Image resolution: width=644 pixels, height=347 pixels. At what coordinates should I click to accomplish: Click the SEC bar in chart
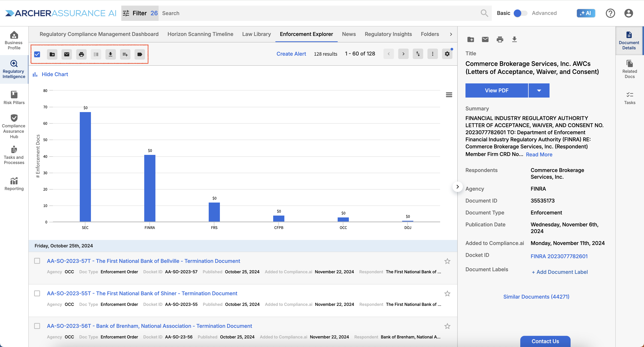click(x=85, y=167)
